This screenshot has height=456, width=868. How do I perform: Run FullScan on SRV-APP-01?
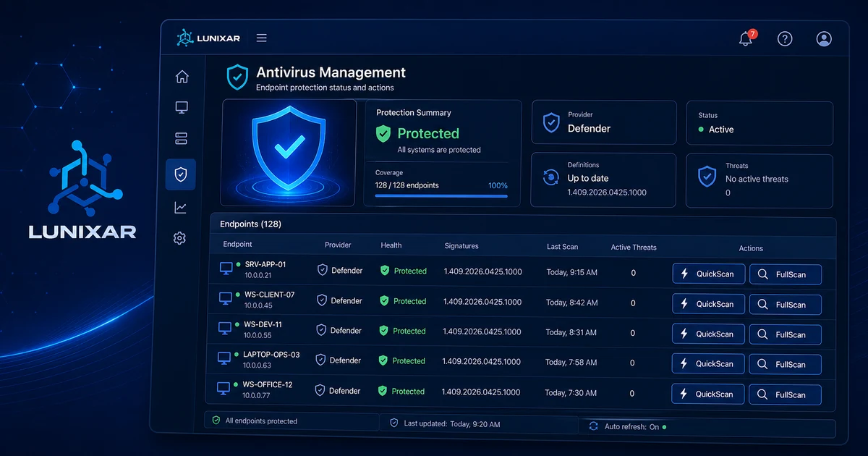[x=786, y=275]
